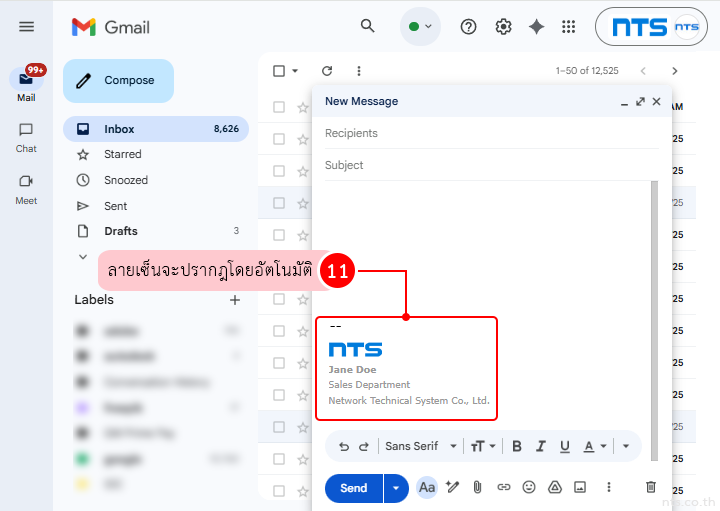This screenshot has height=511, width=720.
Task: Open the Starred folder
Action: tap(156, 154)
